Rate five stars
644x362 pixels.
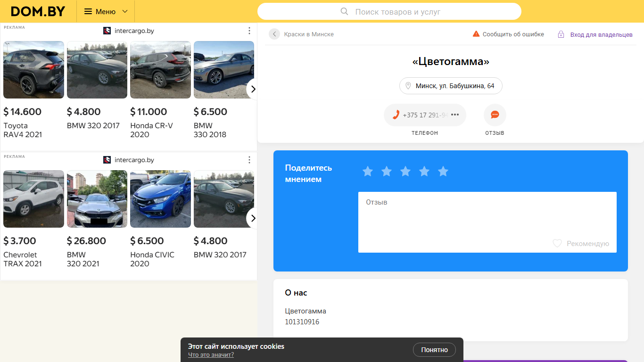click(443, 171)
